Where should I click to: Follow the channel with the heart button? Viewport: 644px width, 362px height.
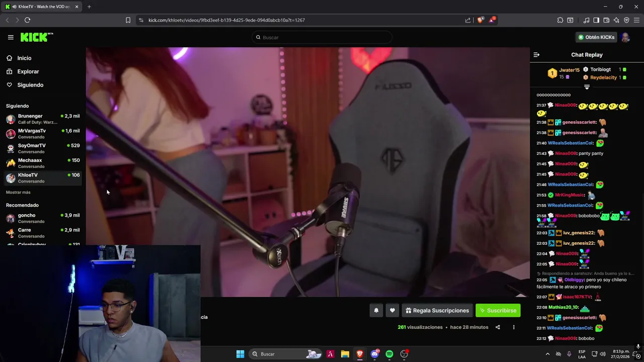coord(392,311)
